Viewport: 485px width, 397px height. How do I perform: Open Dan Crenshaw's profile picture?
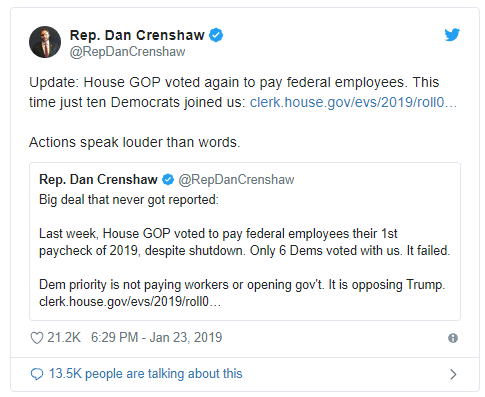tap(45, 42)
